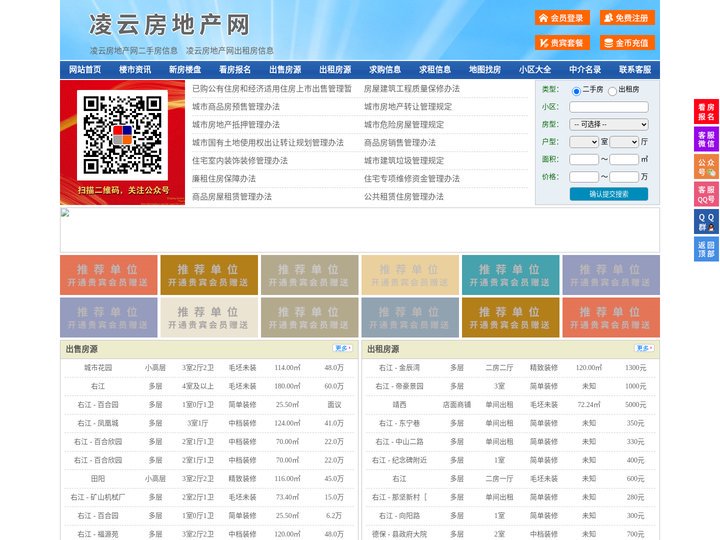The image size is (720, 540).
Task: Open the 房型 可选择 dropdown
Action: coord(609,124)
